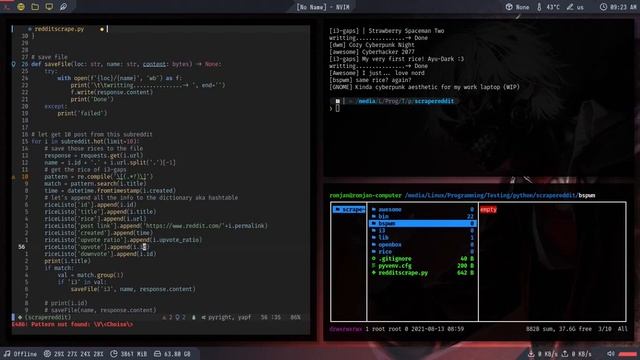
Task: Click the 'for i in subreddit.hot' line
Action: pos(85,141)
